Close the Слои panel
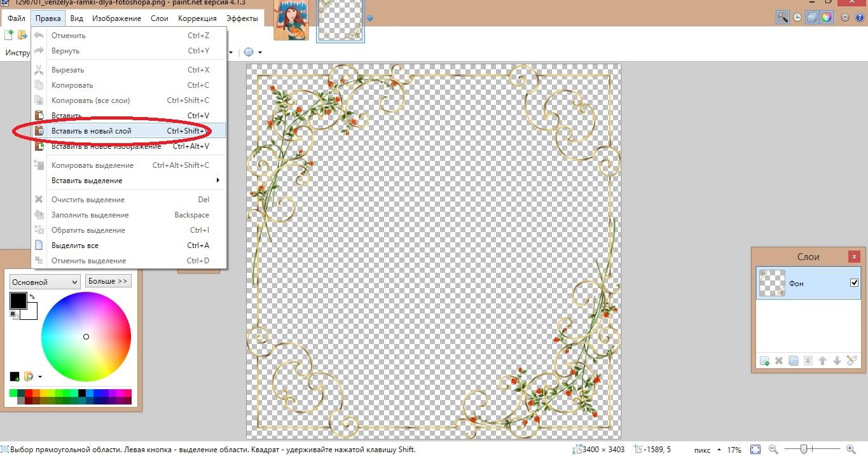The height and width of the screenshot is (456, 868). (x=853, y=257)
